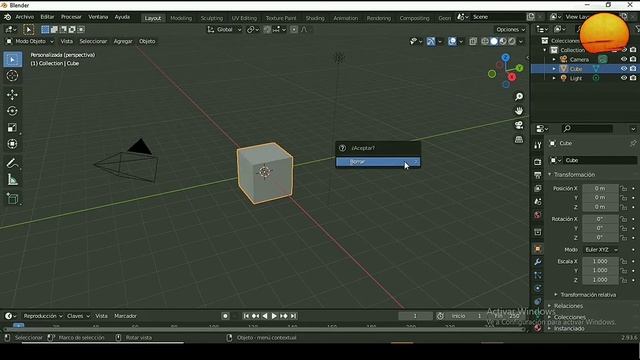This screenshot has height=360, width=640.
Task: Open the Archivo menu
Action: pyautogui.click(x=24, y=17)
